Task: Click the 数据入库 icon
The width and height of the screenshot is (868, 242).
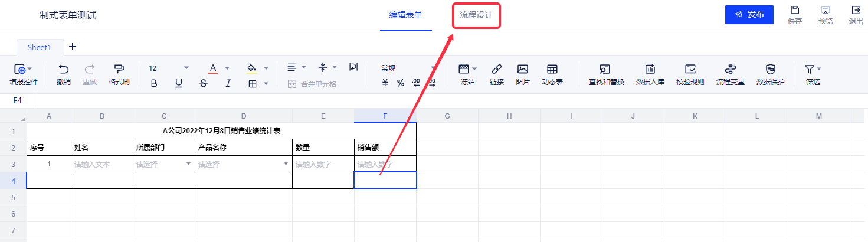Action: (x=650, y=74)
